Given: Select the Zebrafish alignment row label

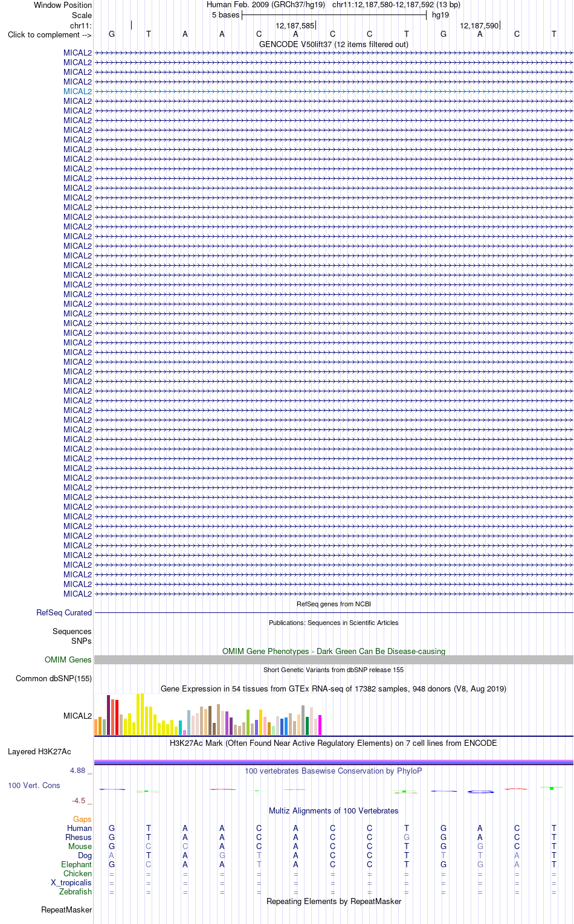Looking at the screenshot, I should 76,891.
